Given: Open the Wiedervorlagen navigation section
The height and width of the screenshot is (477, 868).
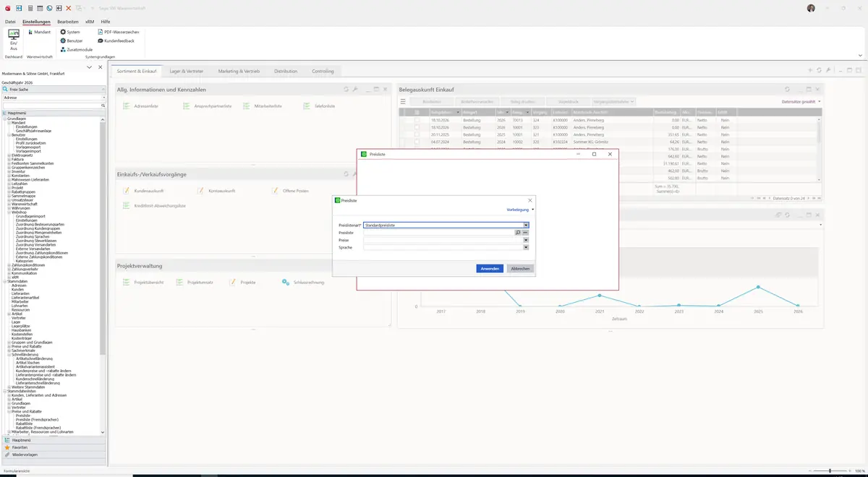Looking at the screenshot, I should point(54,455).
